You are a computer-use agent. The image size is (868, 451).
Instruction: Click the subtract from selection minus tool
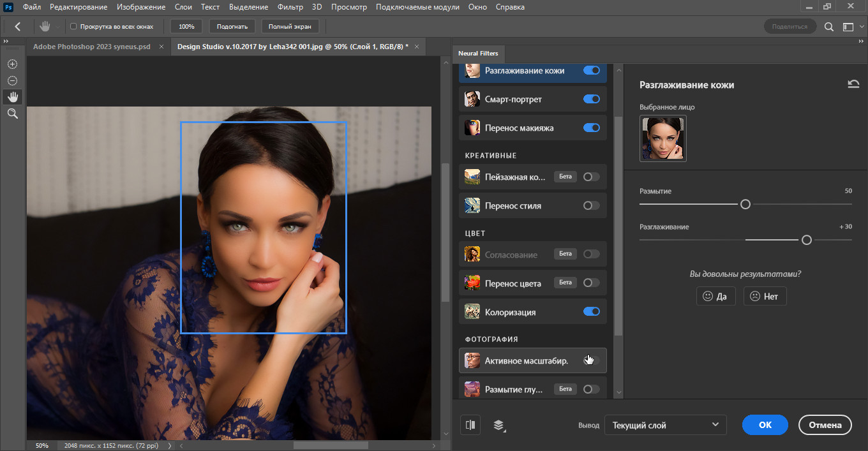[x=12, y=80]
